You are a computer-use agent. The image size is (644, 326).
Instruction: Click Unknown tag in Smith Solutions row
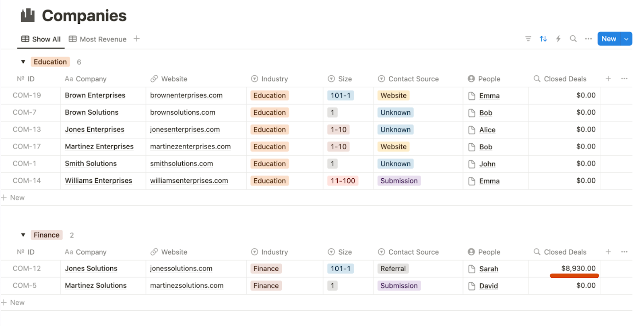point(395,164)
